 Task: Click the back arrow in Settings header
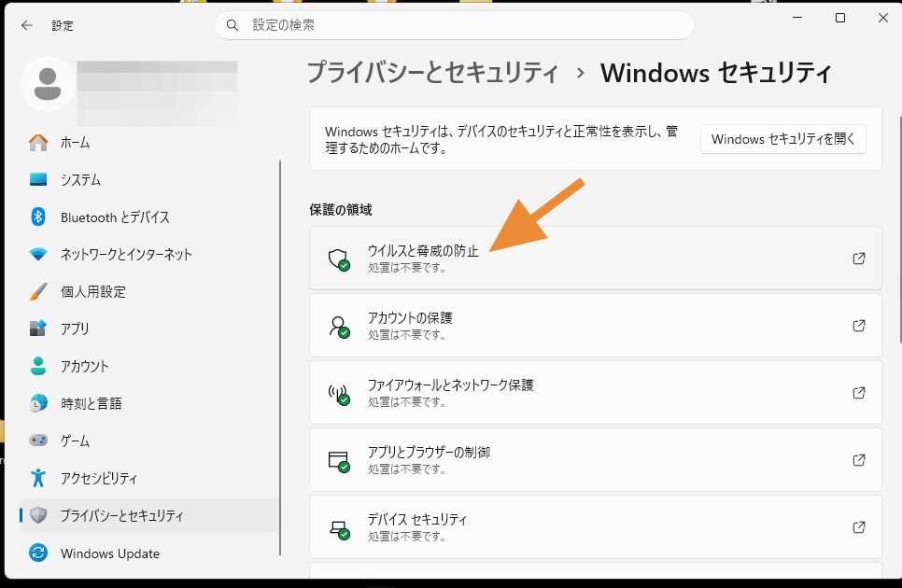[x=26, y=25]
